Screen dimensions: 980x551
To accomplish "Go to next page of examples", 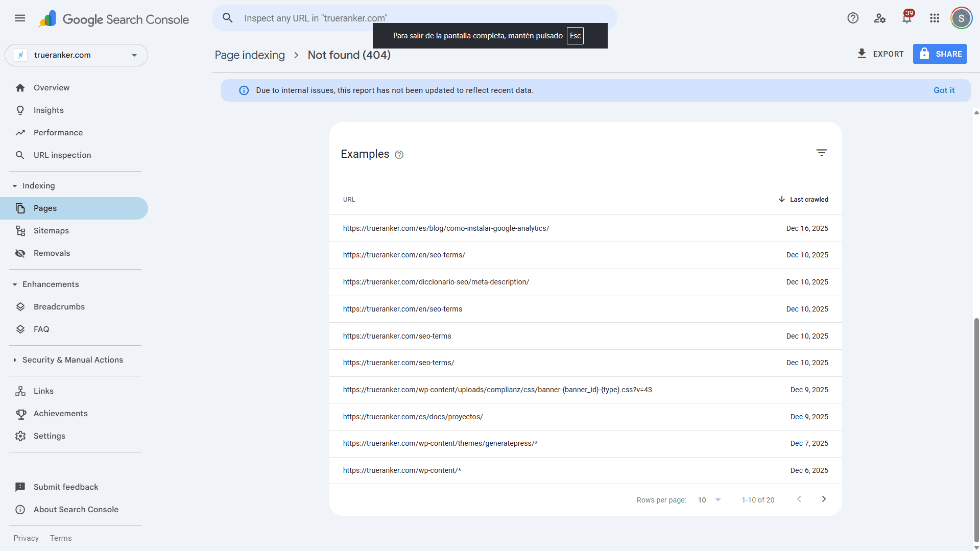I will click(823, 499).
